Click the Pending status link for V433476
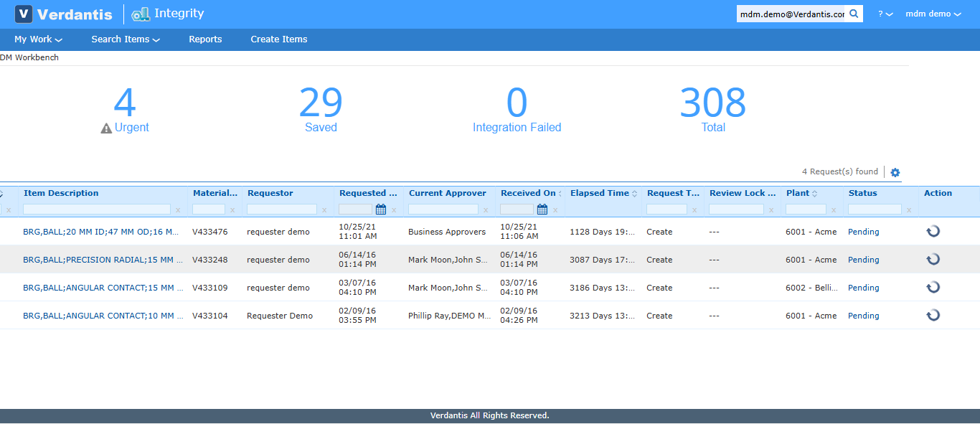 coord(863,231)
